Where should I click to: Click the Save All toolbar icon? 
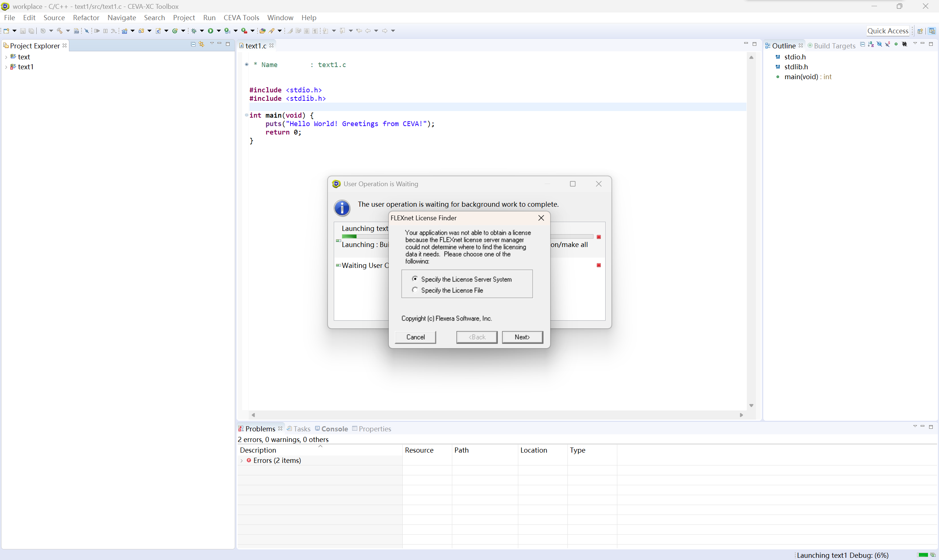pyautogui.click(x=31, y=31)
